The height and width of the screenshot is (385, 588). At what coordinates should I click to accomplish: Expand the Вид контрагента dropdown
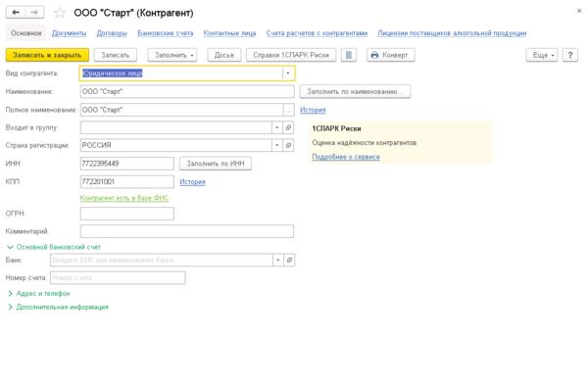pyautogui.click(x=288, y=73)
